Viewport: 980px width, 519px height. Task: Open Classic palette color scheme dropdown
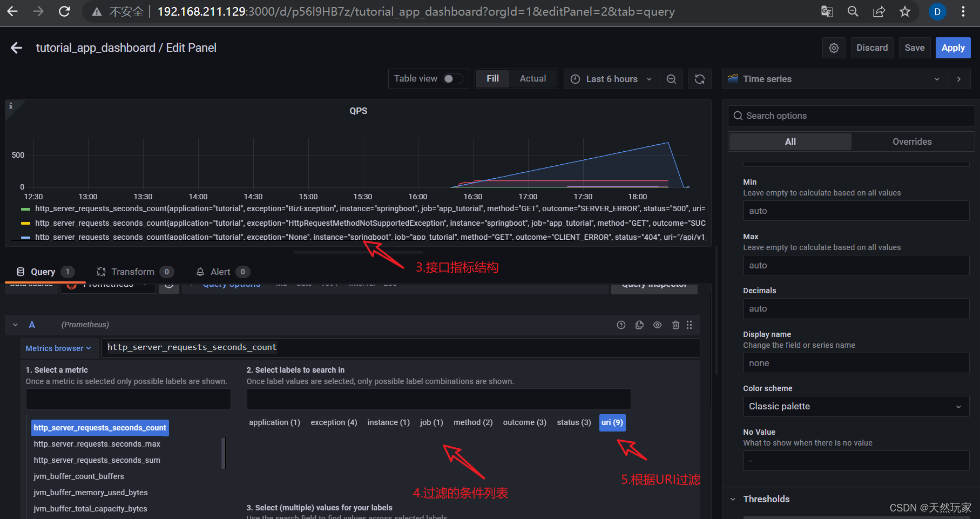[x=856, y=407]
